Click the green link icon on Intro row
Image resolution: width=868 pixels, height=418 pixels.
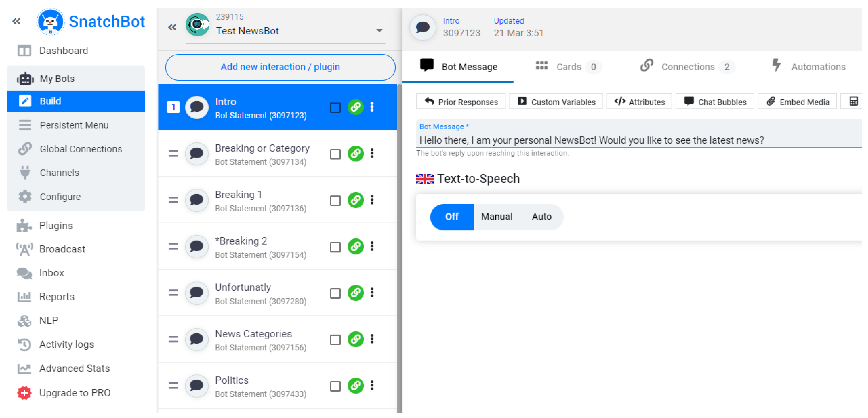[x=355, y=107]
